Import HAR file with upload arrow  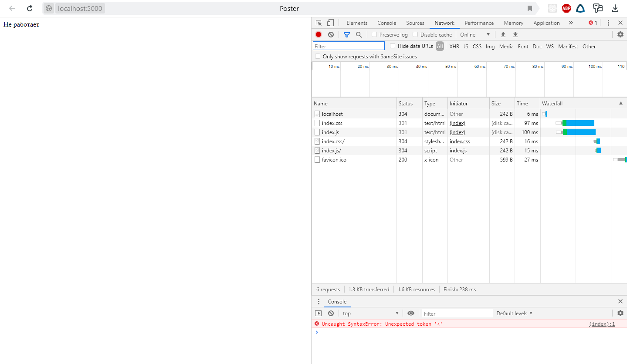(503, 34)
